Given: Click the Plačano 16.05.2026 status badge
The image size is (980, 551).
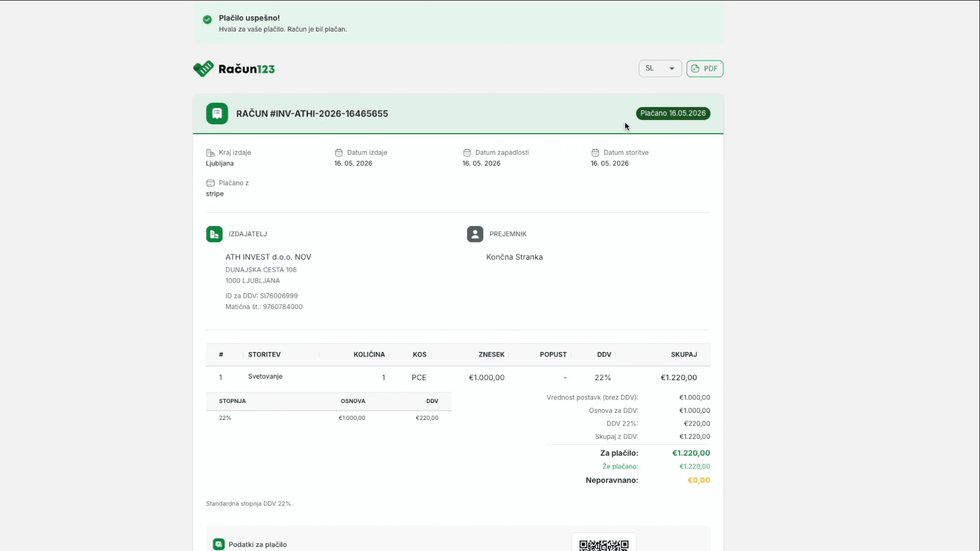Looking at the screenshot, I should (673, 113).
